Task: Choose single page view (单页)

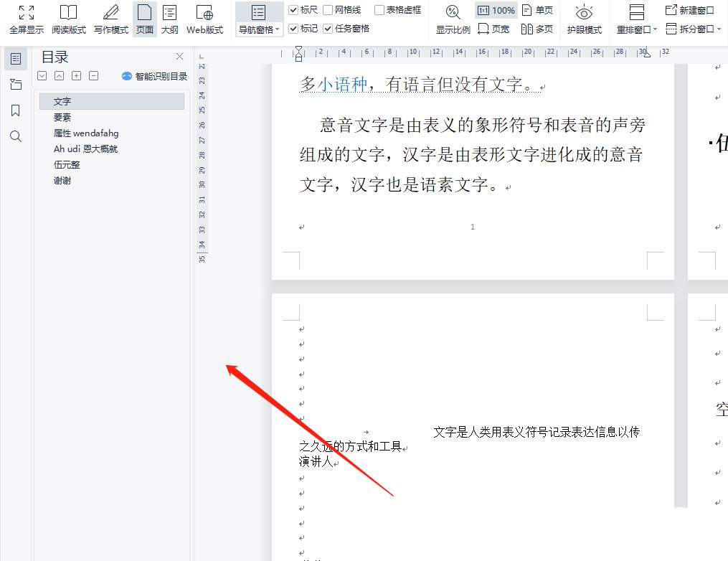Action: tap(538, 10)
